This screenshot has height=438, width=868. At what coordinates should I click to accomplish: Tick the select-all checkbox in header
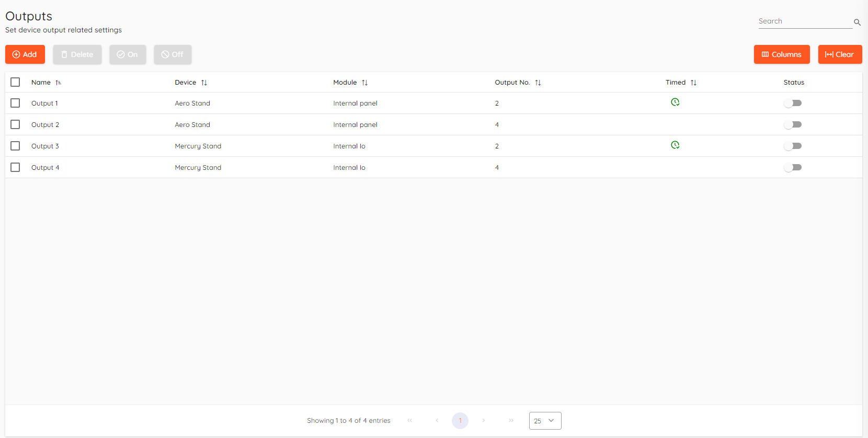pos(15,82)
